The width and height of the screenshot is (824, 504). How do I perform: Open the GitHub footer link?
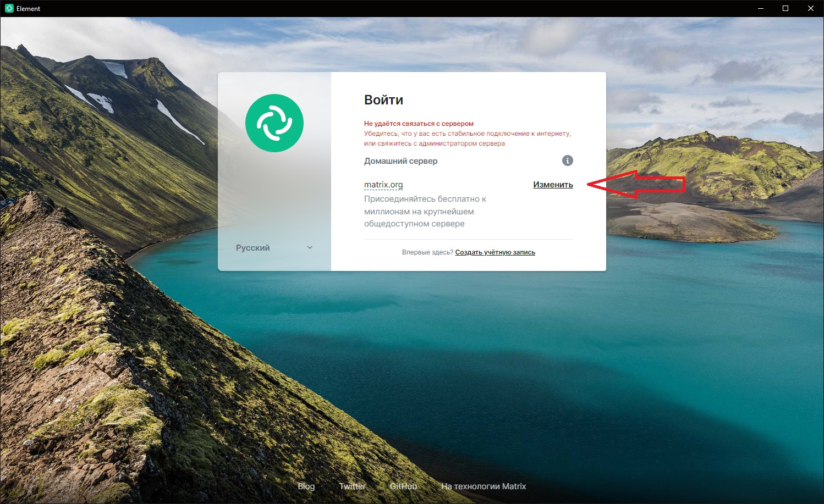point(403,486)
